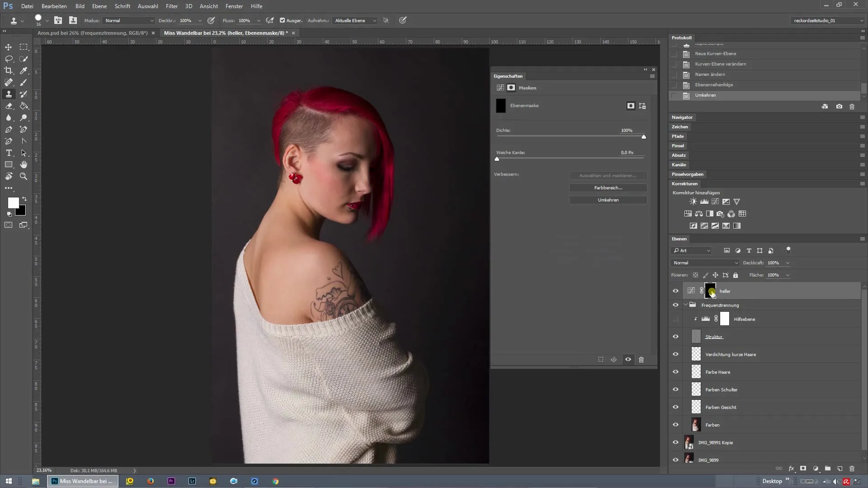The width and height of the screenshot is (868, 488).
Task: Select the Horizontal Type tool
Action: (x=9, y=153)
